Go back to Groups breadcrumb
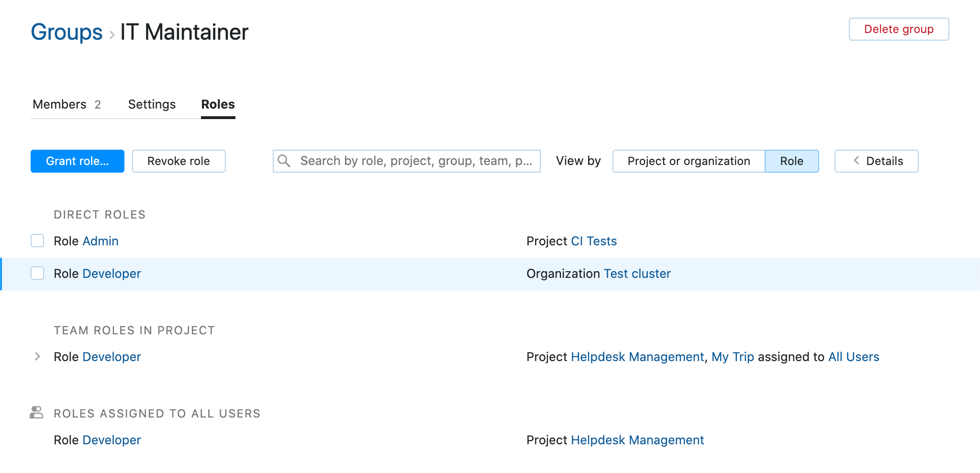 coord(67,33)
